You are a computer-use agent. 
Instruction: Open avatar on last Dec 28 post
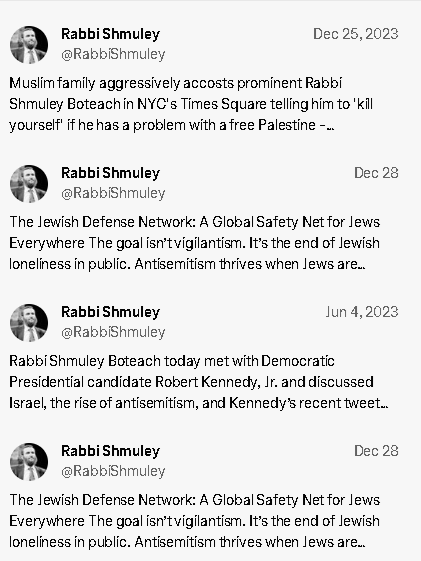coord(29,462)
